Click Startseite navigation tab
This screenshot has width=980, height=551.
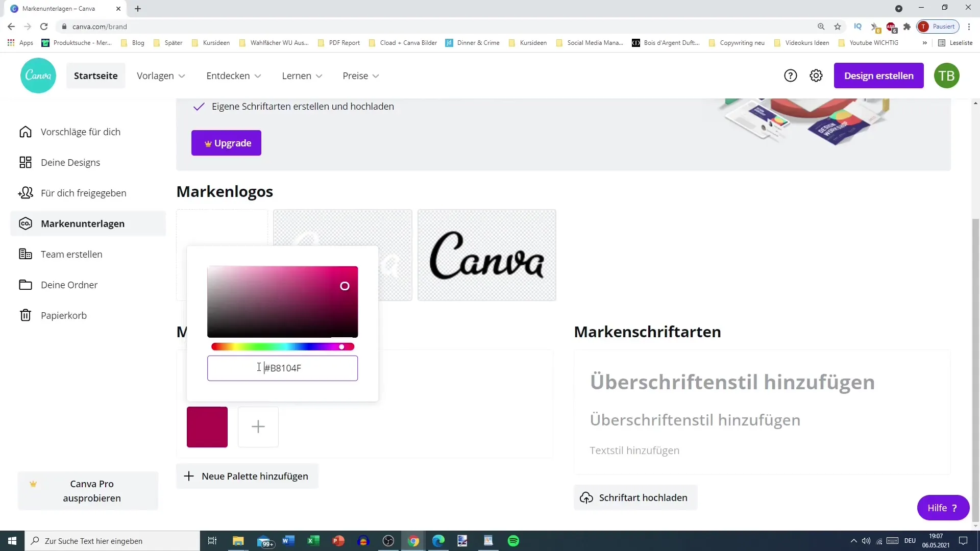tap(95, 76)
